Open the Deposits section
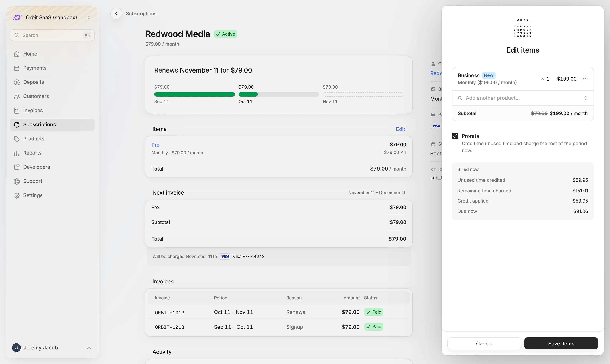Image resolution: width=610 pixels, height=364 pixels. click(x=52, y=82)
